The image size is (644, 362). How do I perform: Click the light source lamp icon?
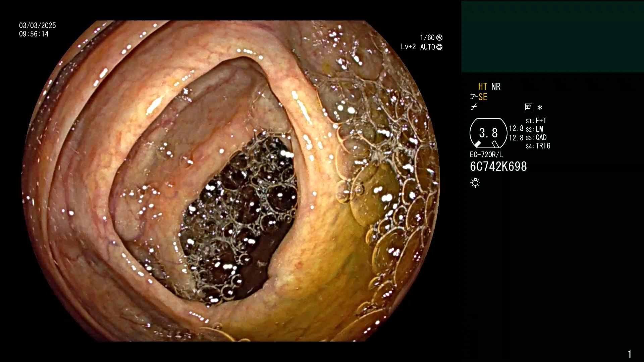pyautogui.click(x=475, y=183)
